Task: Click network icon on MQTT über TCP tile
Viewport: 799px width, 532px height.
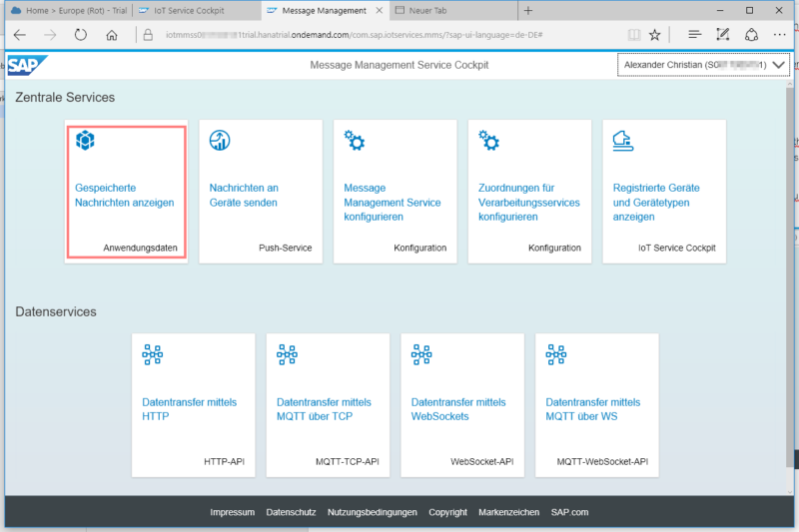Action: [287, 355]
